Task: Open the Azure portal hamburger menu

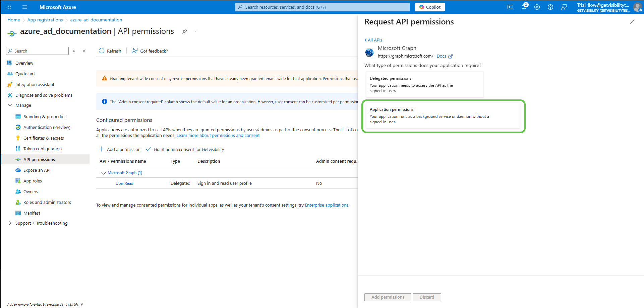Action: point(25,7)
